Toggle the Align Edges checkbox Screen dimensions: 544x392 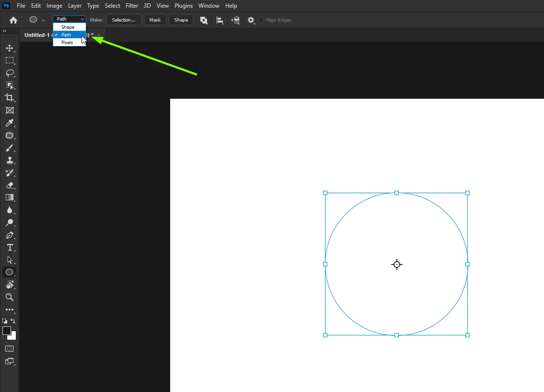pyautogui.click(x=261, y=20)
